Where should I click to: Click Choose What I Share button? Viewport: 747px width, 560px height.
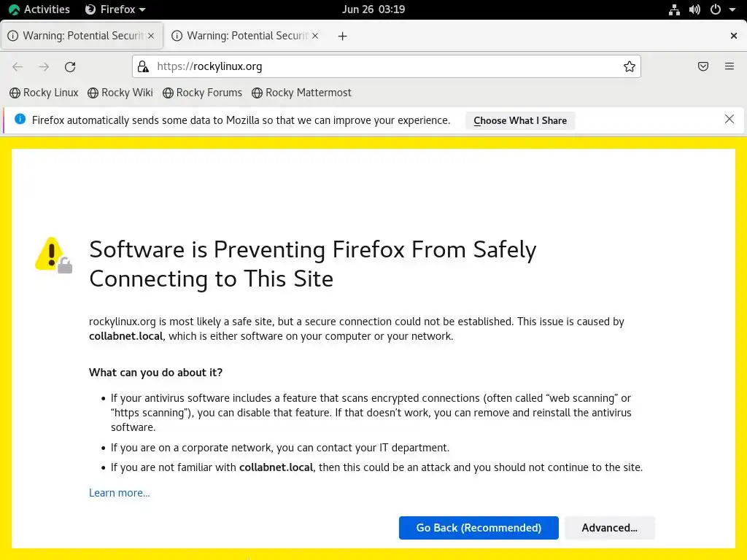(520, 120)
